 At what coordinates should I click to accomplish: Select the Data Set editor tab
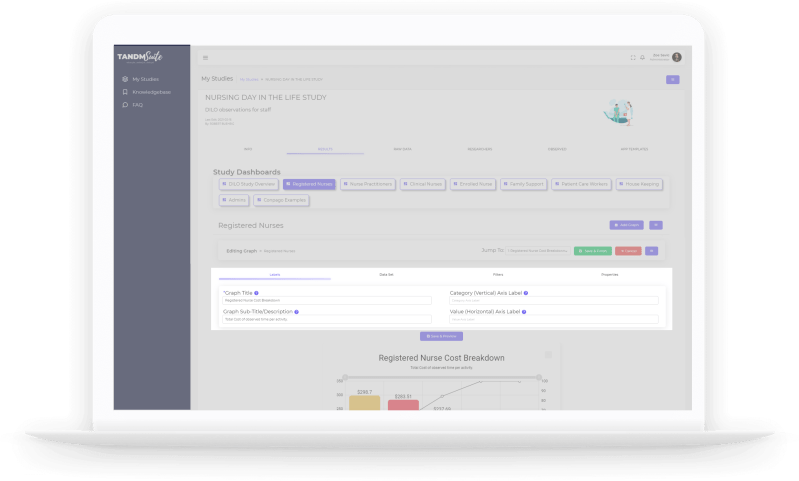(x=386, y=275)
